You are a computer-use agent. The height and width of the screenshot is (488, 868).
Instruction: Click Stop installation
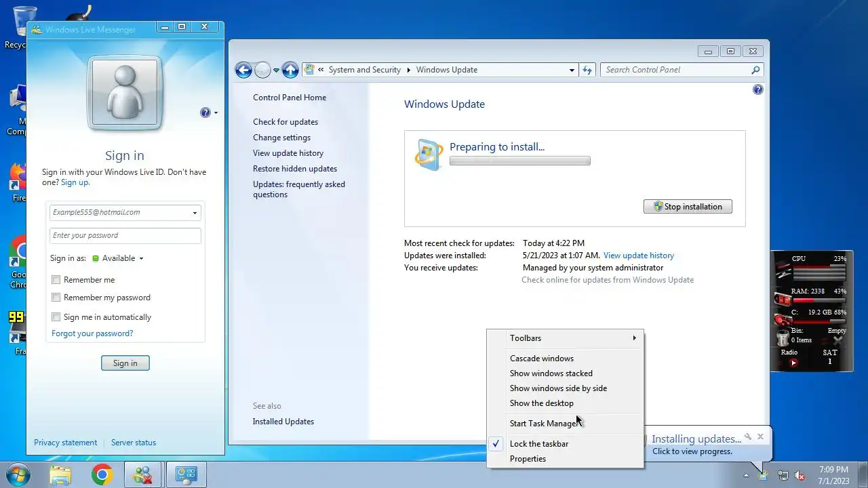click(x=688, y=207)
